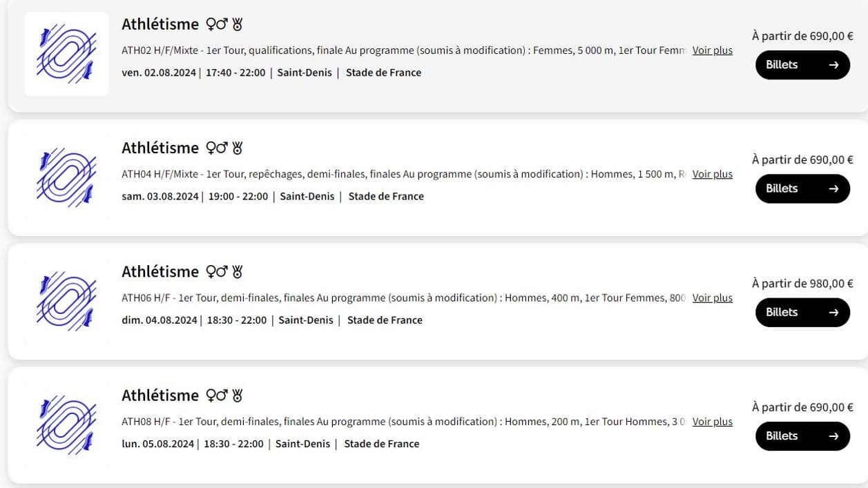Show more details for ATH08 via Voir plus
This screenshot has height=488, width=868.
click(x=713, y=421)
